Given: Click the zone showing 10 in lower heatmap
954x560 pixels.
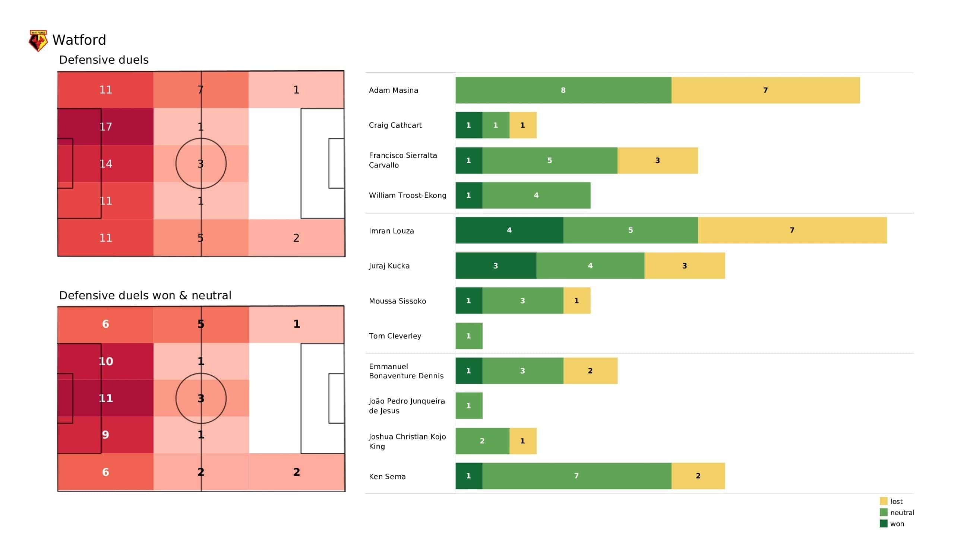Looking at the screenshot, I should point(105,361).
